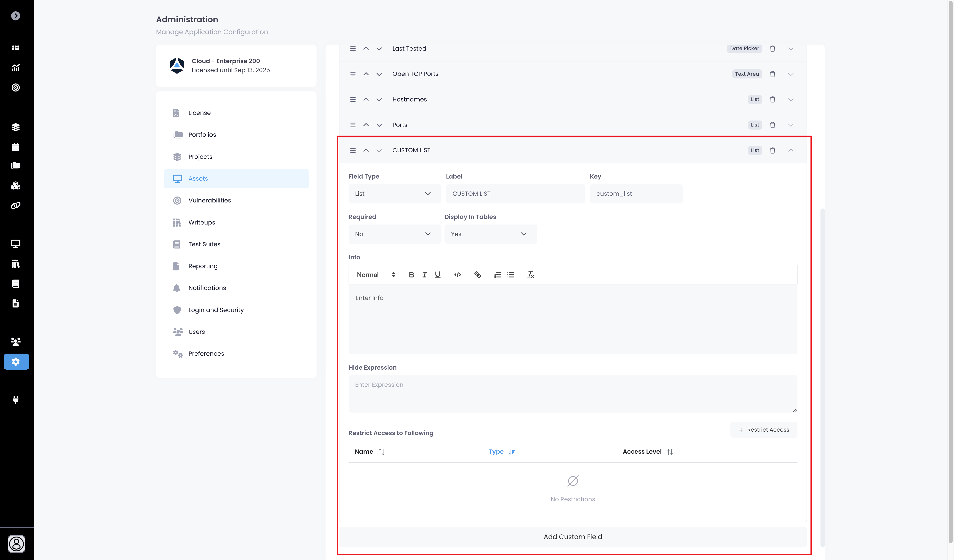
Task: Delete the CUSTOM LIST field
Action: [x=772, y=150]
